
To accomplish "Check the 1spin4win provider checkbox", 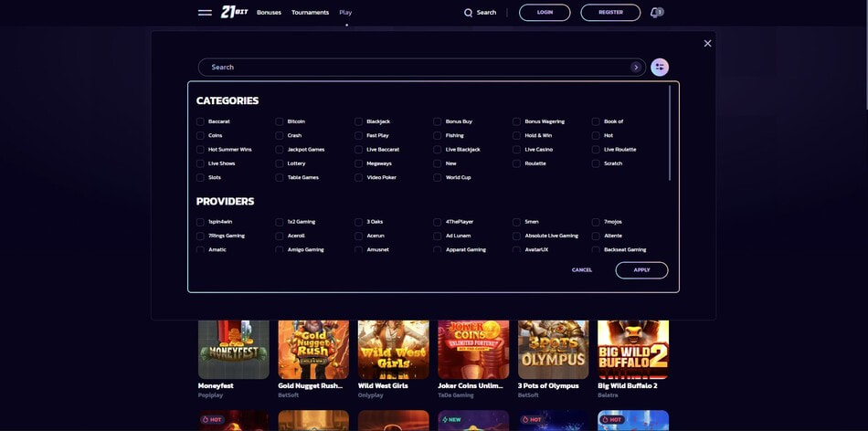I will tap(200, 222).
